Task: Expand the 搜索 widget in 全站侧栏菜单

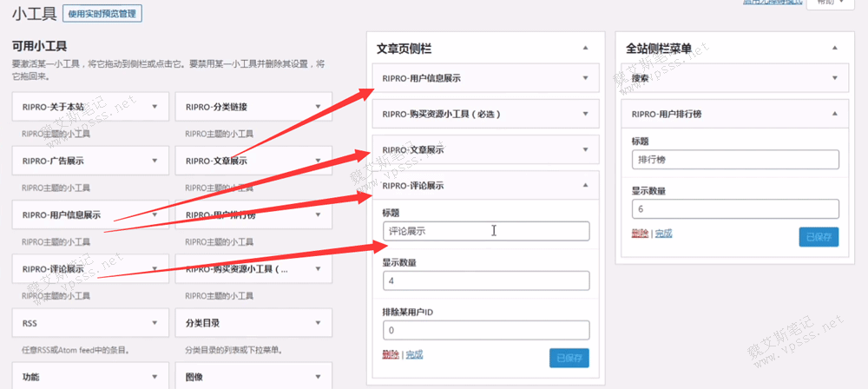Action: (x=835, y=78)
